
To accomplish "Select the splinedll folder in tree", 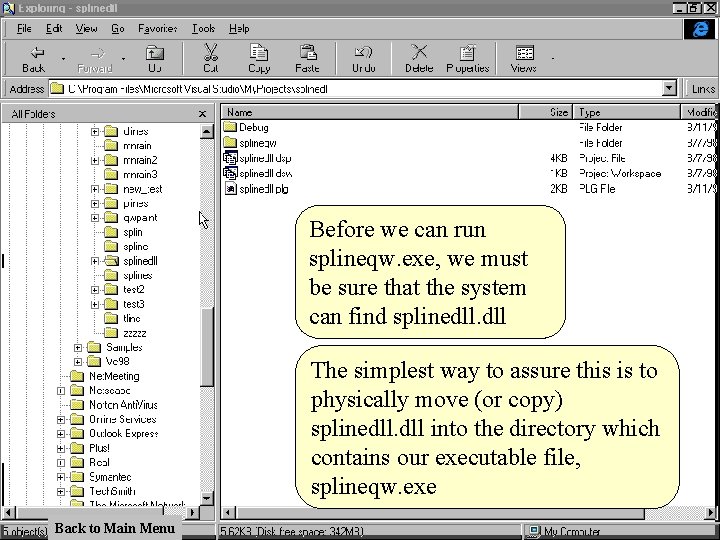I will tap(140, 261).
